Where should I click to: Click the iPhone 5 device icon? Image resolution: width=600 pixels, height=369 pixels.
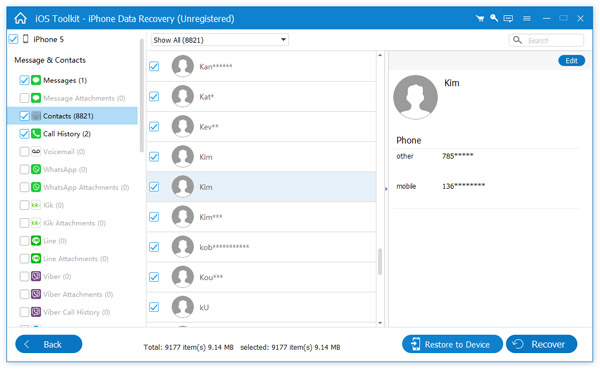pos(26,39)
